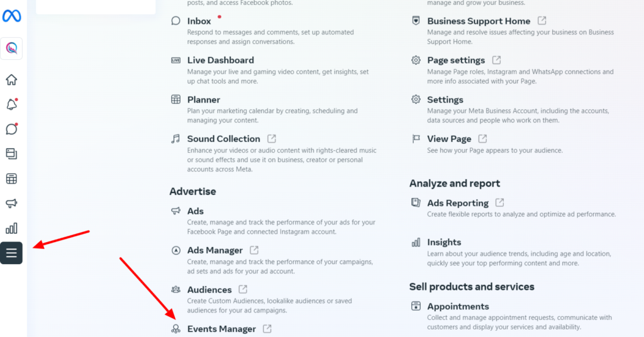The image size is (644, 337).
Task: Open the megaphone Ads sidebar icon
Action: tap(11, 203)
